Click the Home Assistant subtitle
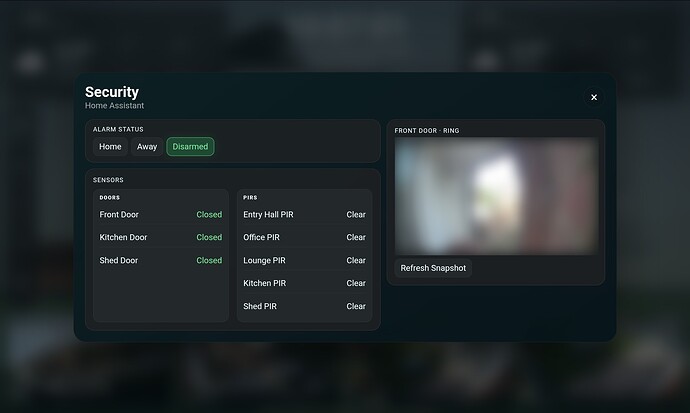 (x=114, y=106)
